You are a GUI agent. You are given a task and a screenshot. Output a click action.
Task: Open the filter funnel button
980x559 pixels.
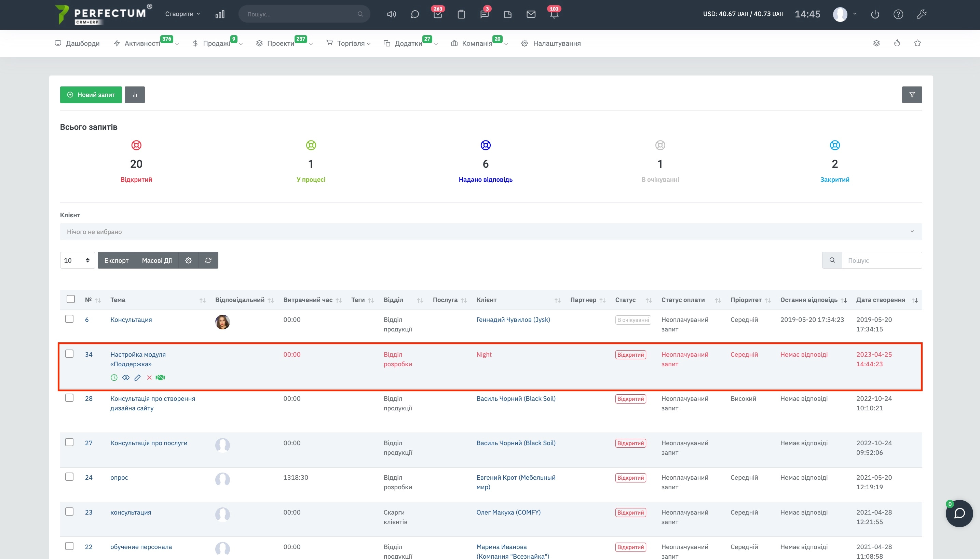point(912,95)
